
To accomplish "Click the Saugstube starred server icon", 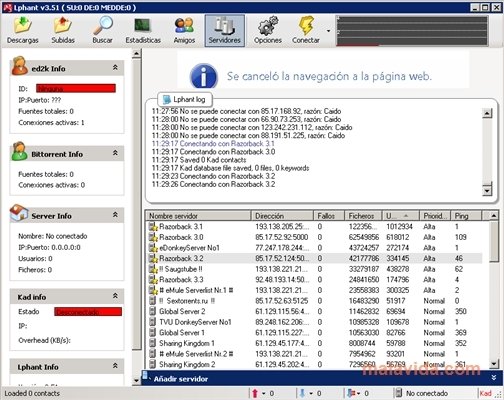I will pos(153,269).
